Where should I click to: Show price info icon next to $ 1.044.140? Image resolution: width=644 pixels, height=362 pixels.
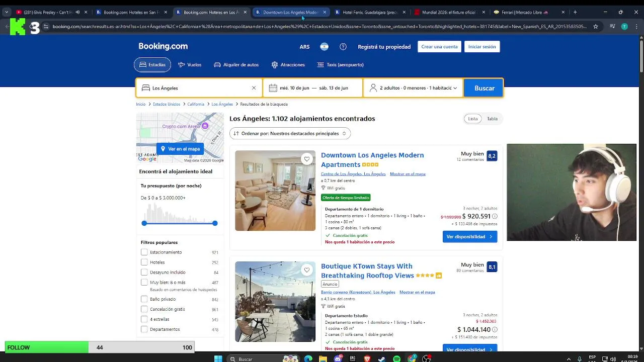coord(495,330)
